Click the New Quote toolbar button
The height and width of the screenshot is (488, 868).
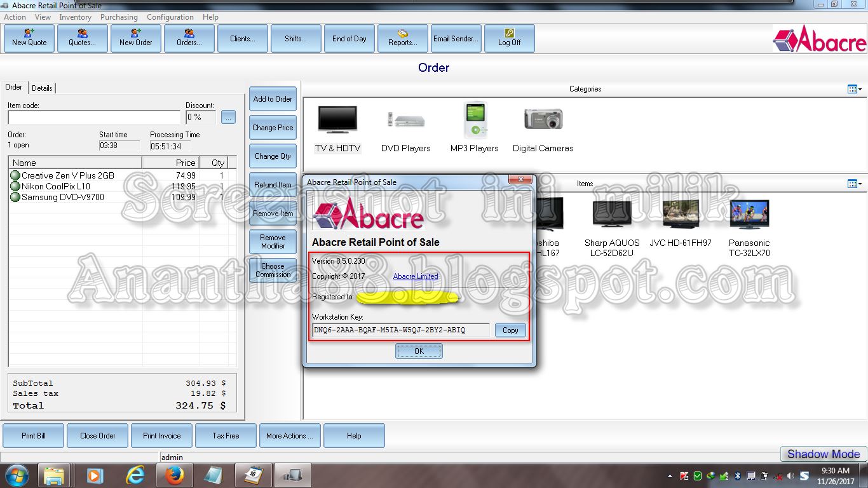click(x=29, y=38)
